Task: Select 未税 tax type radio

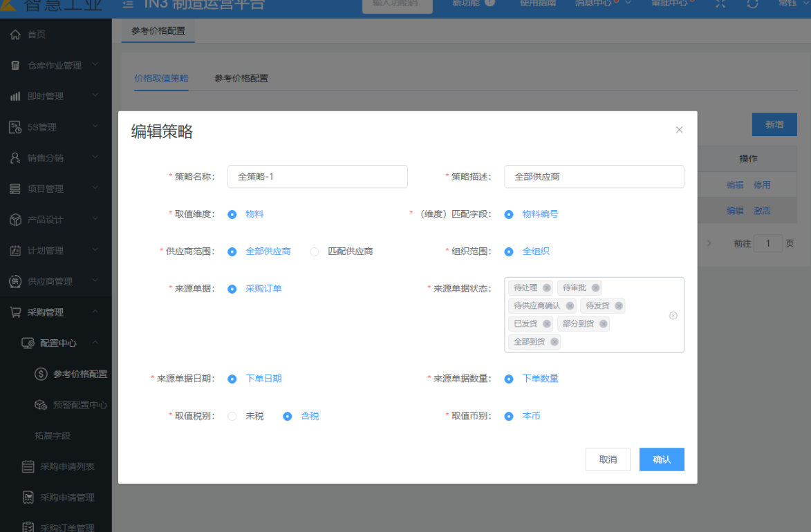Action: (232, 417)
